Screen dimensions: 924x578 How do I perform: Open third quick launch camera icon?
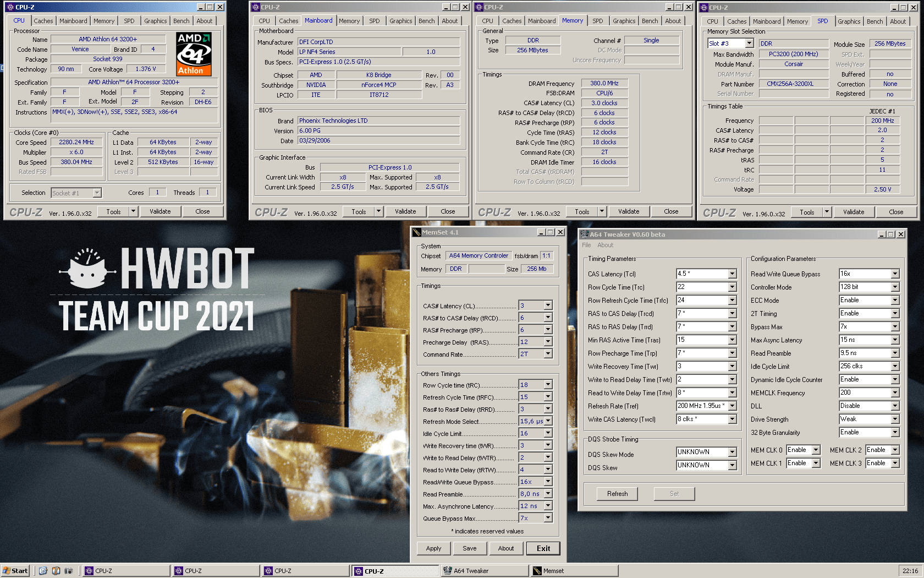68,571
